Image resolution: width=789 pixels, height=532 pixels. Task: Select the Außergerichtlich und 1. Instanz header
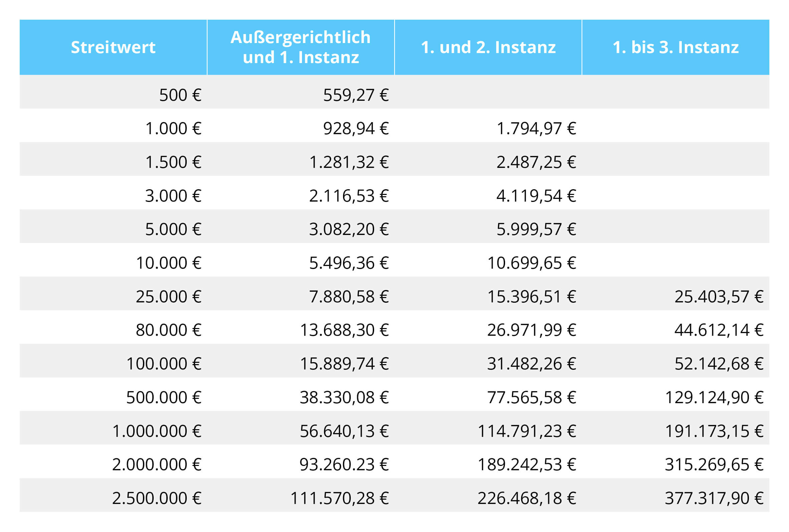[300, 47]
